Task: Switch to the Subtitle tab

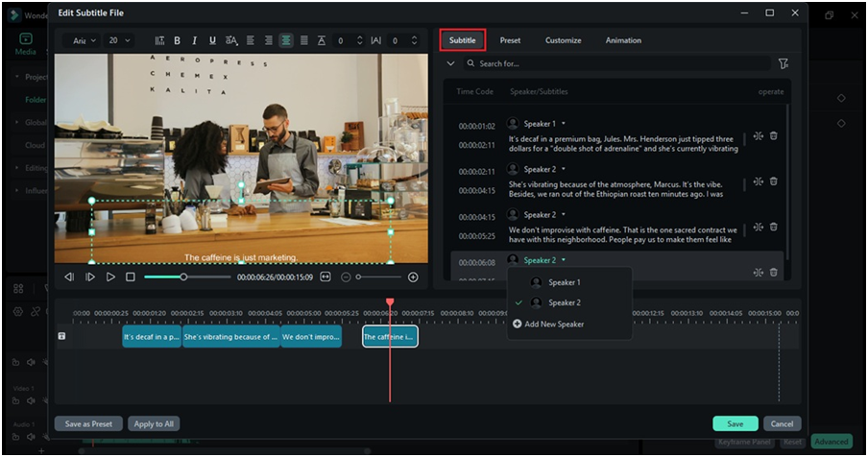Action: coord(463,40)
